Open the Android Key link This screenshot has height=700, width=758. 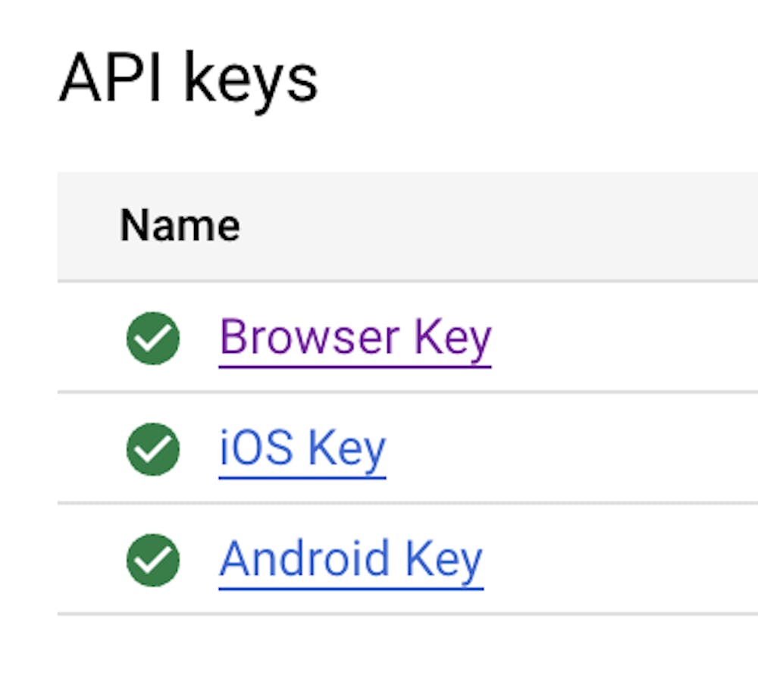[350, 559]
